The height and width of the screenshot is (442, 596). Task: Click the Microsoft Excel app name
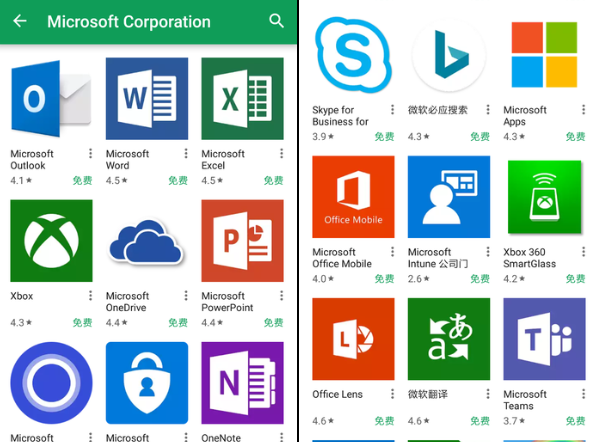coord(223,160)
